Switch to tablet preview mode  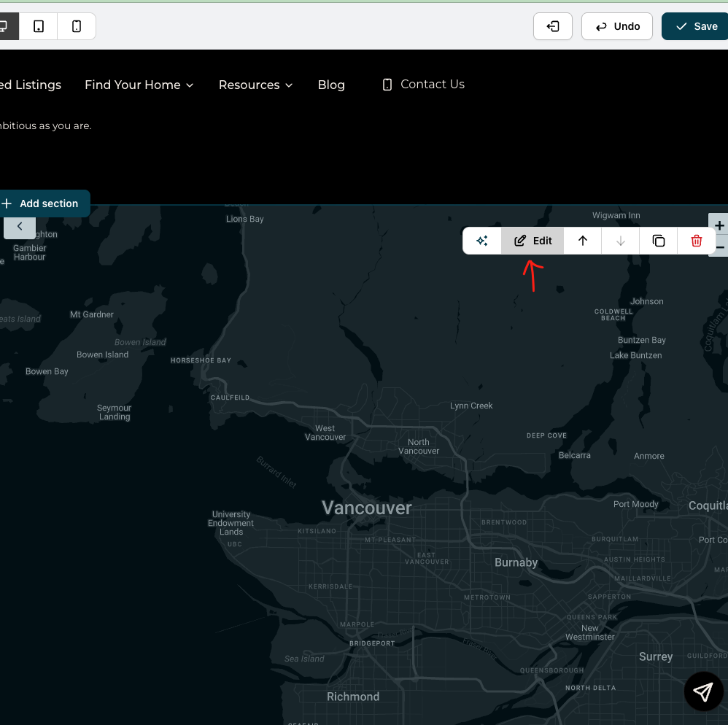[39, 26]
